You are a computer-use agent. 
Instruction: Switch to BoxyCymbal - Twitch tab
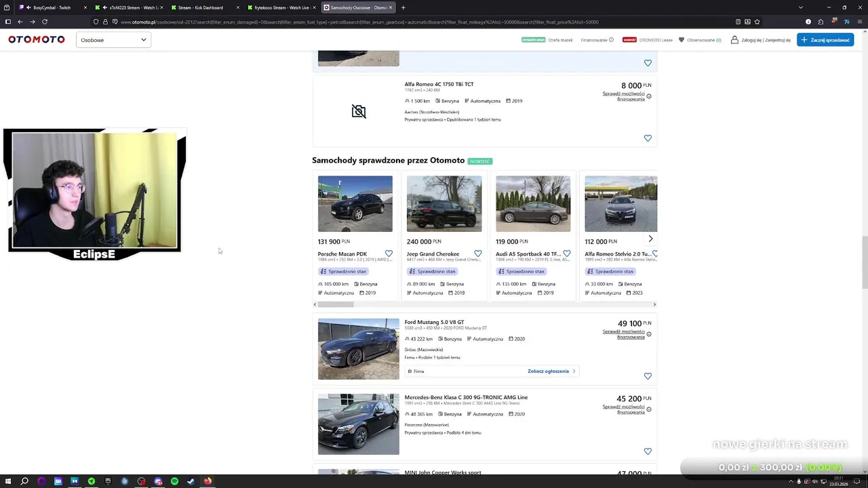(52, 7)
